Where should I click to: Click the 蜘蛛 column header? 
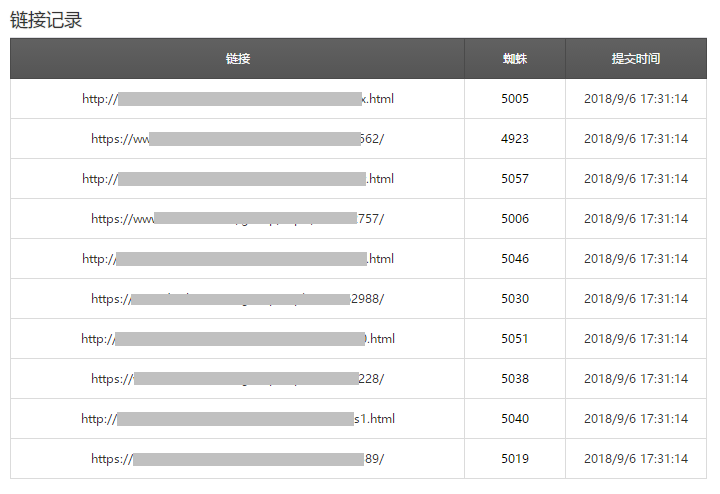[x=515, y=59]
